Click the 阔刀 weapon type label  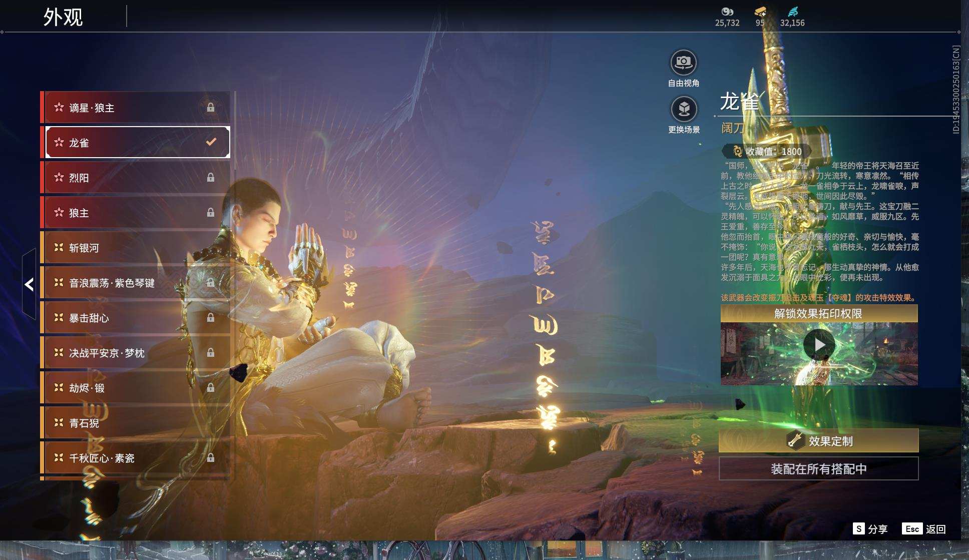pyautogui.click(x=732, y=128)
